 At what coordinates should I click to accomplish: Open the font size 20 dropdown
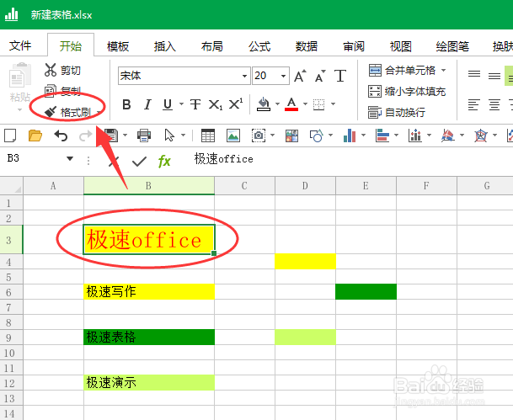click(x=283, y=76)
